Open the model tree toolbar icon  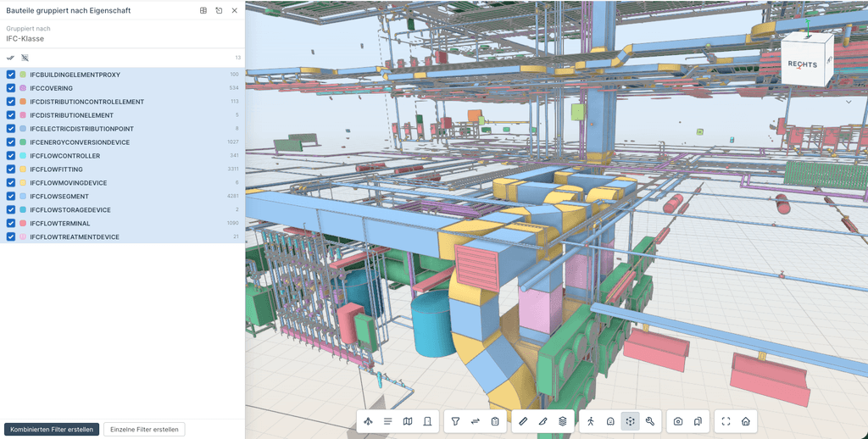(x=368, y=421)
